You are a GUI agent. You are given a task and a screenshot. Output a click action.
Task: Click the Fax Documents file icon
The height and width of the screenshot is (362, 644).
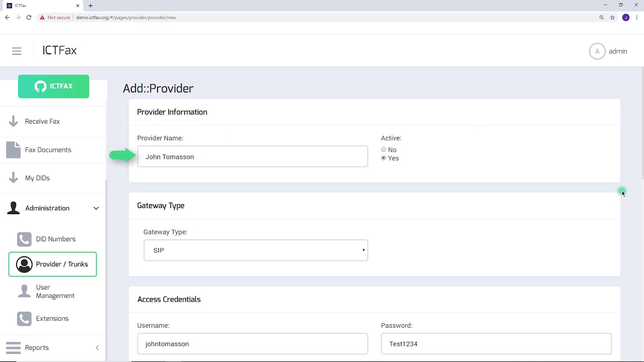[14, 150]
